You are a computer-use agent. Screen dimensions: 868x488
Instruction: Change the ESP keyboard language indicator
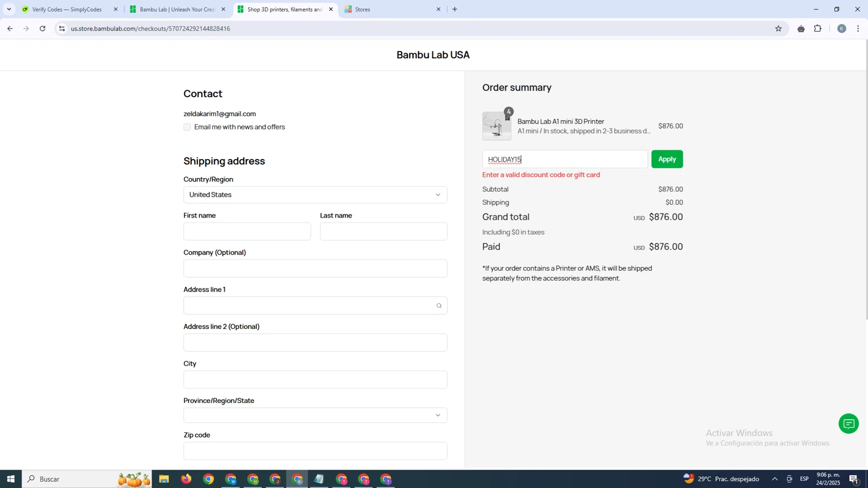804,479
